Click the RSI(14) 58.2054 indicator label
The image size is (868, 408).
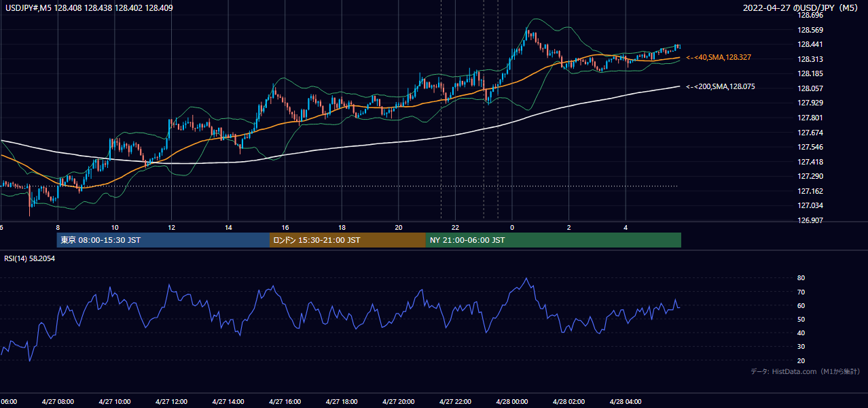click(x=30, y=258)
